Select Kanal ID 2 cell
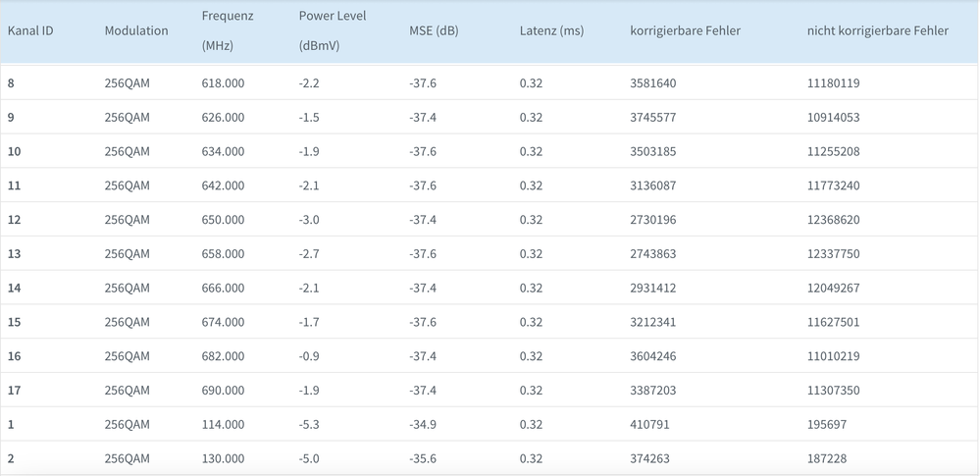This screenshot has width=980, height=476. [11, 458]
